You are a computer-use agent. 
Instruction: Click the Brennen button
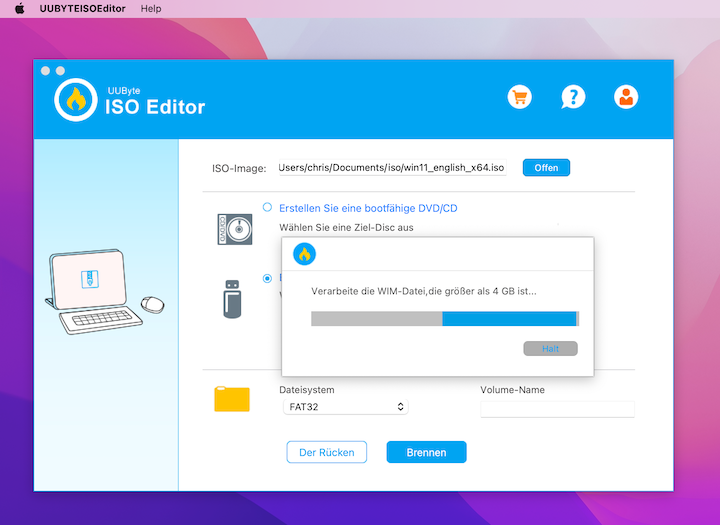pyautogui.click(x=427, y=452)
